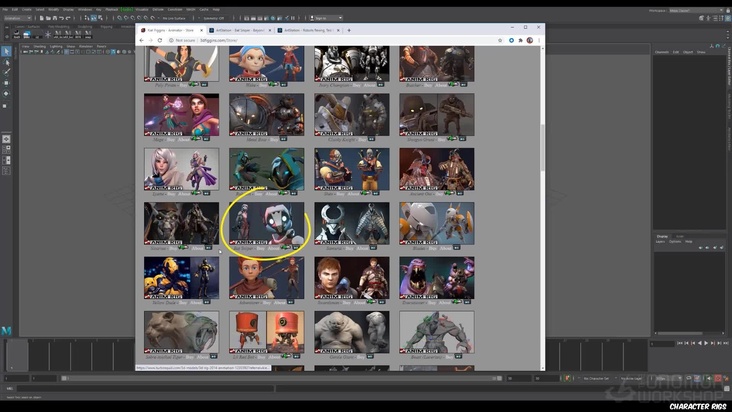The height and width of the screenshot is (412, 732).
Task: Open the Symmetry Off dropdown
Action: [x=212, y=17]
